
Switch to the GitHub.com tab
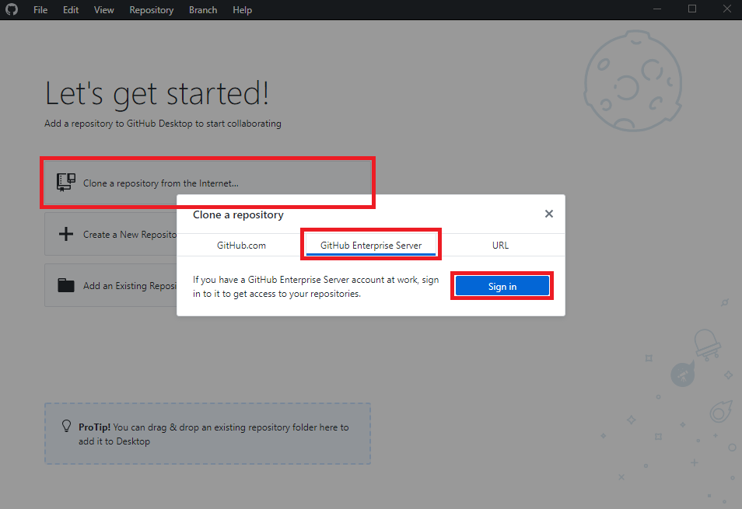pos(241,245)
